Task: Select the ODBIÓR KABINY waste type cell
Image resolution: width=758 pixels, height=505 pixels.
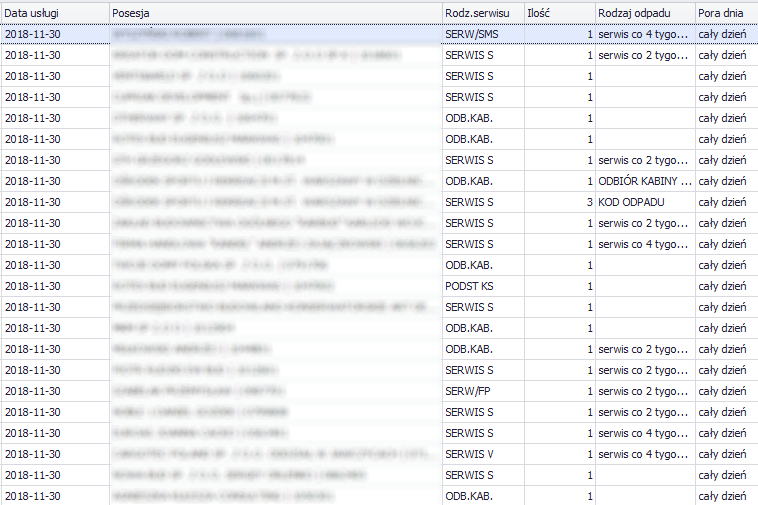Action: pyautogui.click(x=645, y=181)
